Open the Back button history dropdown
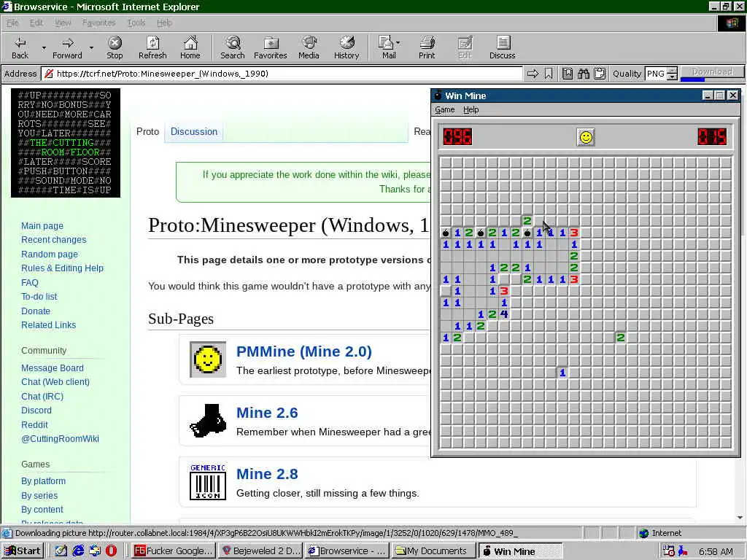 [x=44, y=47]
